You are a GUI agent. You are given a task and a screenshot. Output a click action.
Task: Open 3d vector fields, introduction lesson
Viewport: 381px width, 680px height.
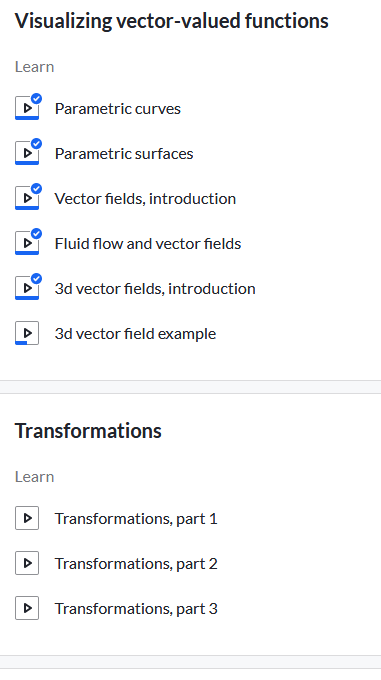pyautogui.click(x=155, y=289)
